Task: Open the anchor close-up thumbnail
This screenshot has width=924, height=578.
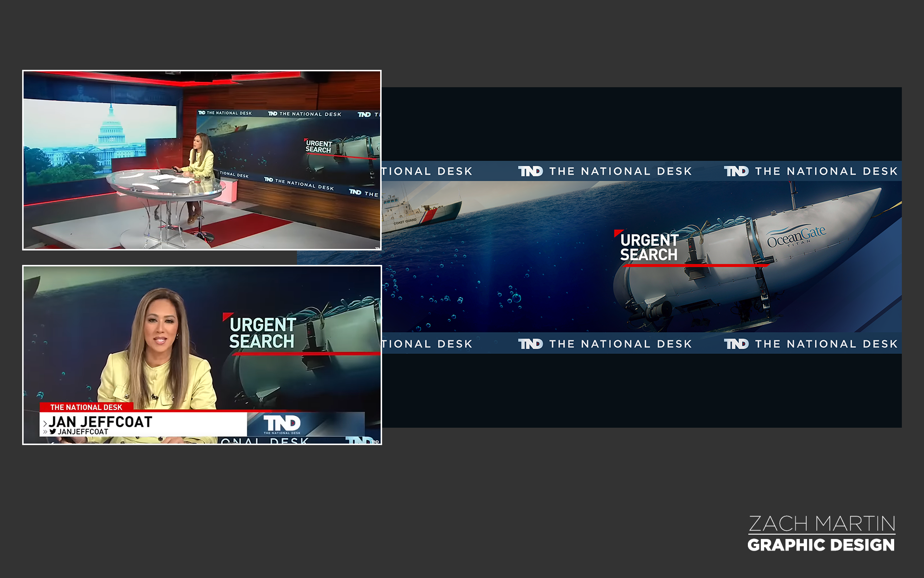Action: pyautogui.click(x=202, y=355)
